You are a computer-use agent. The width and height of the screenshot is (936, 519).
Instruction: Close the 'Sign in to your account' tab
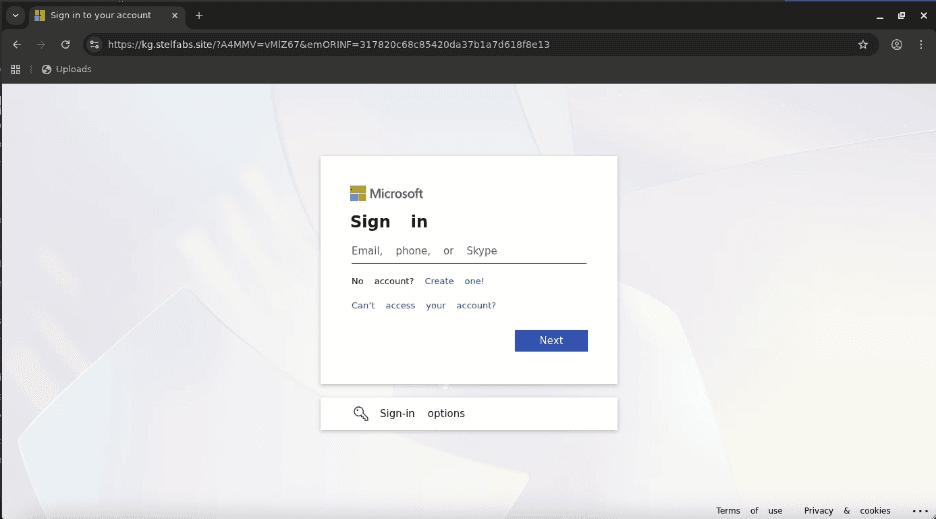[x=174, y=16]
